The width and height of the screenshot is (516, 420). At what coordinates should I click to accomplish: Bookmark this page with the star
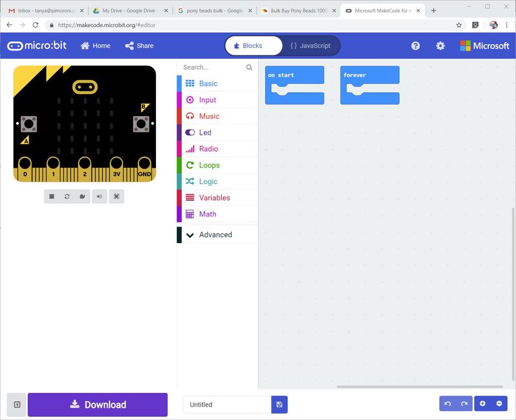point(459,25)
